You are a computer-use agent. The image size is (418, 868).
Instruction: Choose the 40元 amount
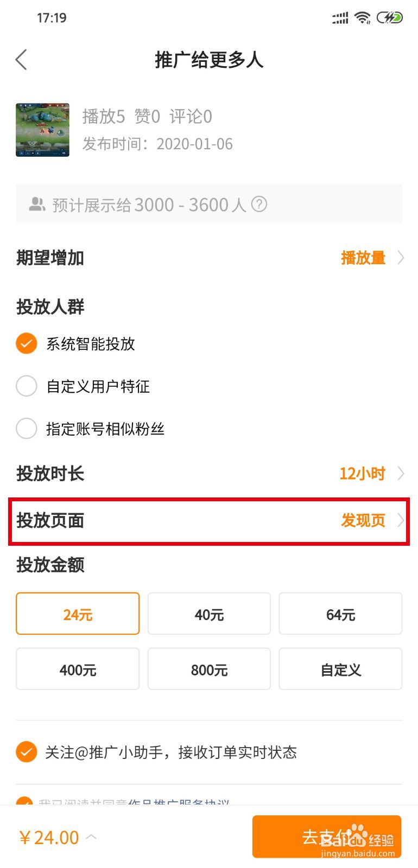click(209, 614)
